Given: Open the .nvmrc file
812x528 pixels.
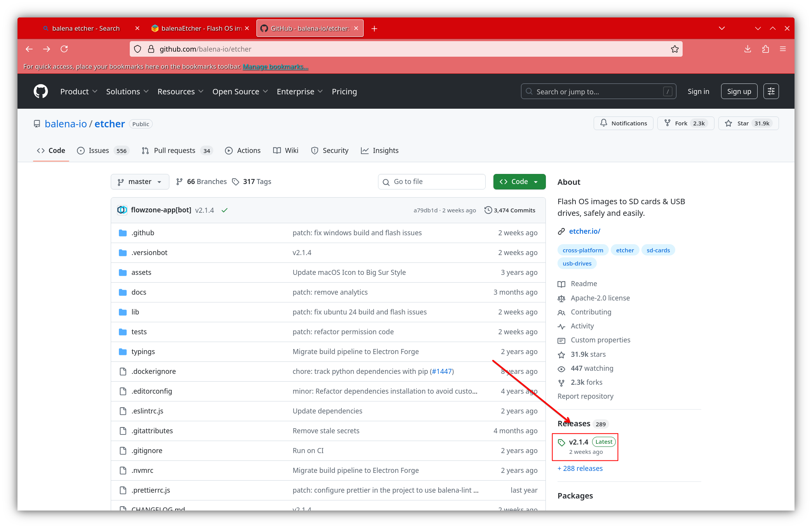Looking at the screenshot, I should point(142,471).
